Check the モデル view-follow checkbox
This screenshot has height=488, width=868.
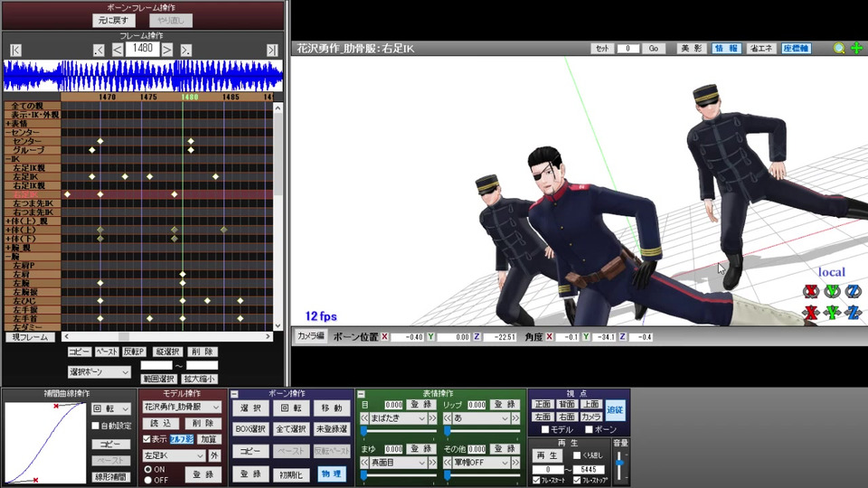(544, 429)
